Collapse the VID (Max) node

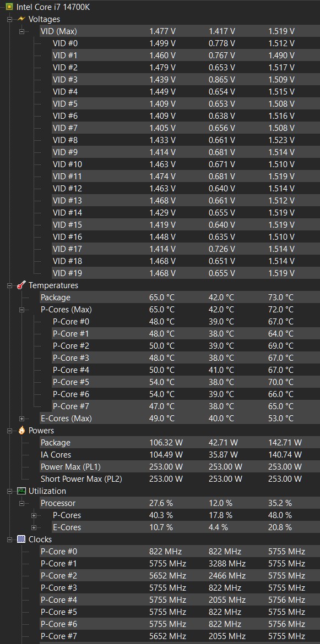(x=21, y=31)
